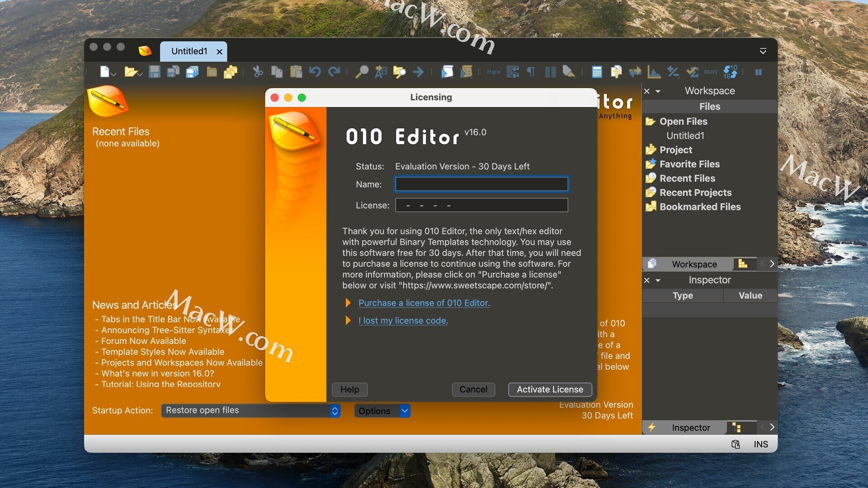Viewport: 868px width, 488px height.
Task: Click the Close File folder icon
Action: click(x=212, y=72)
